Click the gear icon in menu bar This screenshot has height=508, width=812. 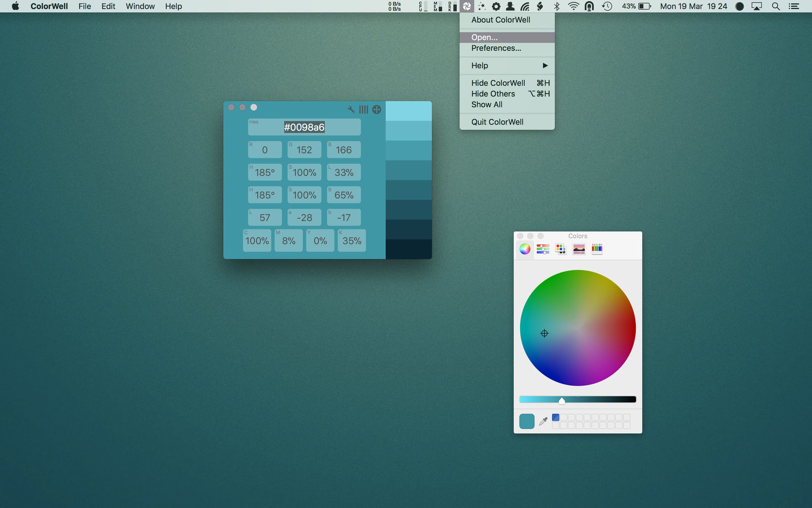coord(496,6)
